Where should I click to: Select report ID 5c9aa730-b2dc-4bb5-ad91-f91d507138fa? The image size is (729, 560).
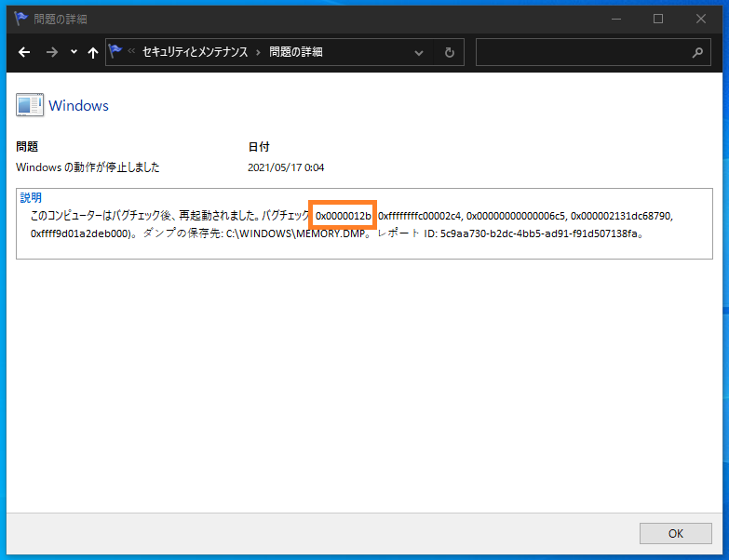(538, 233)
